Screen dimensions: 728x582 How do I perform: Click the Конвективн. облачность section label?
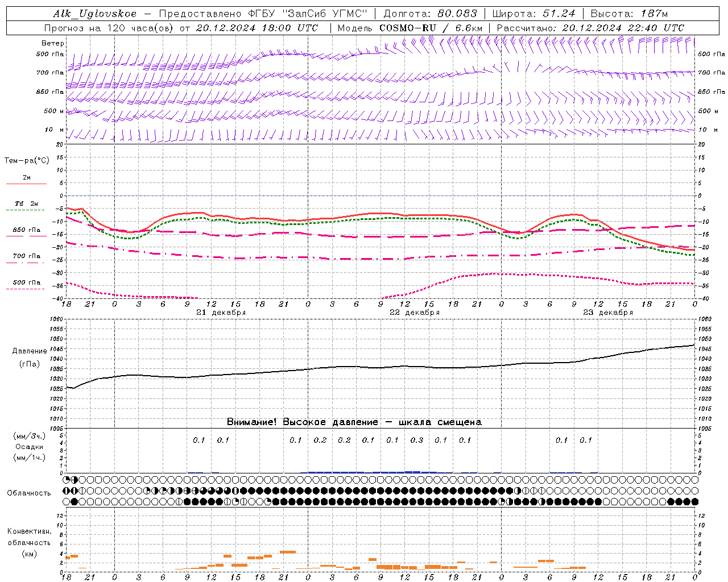[29, 537]
